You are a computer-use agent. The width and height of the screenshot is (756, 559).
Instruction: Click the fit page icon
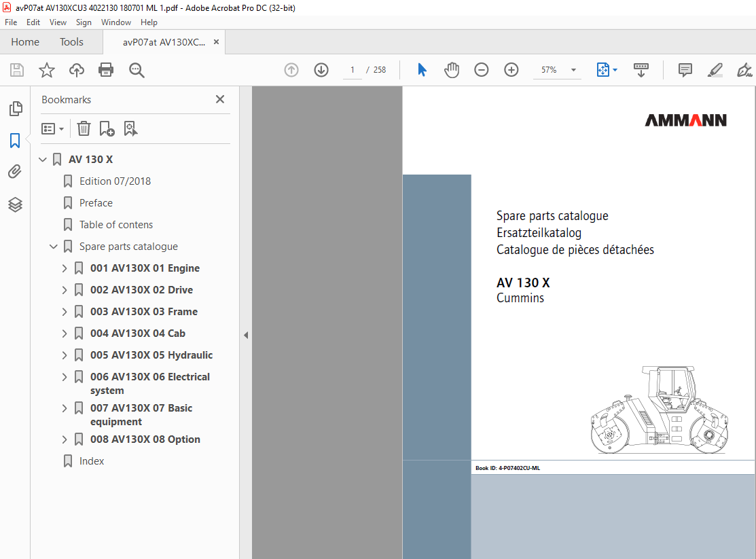coord(603,70)
